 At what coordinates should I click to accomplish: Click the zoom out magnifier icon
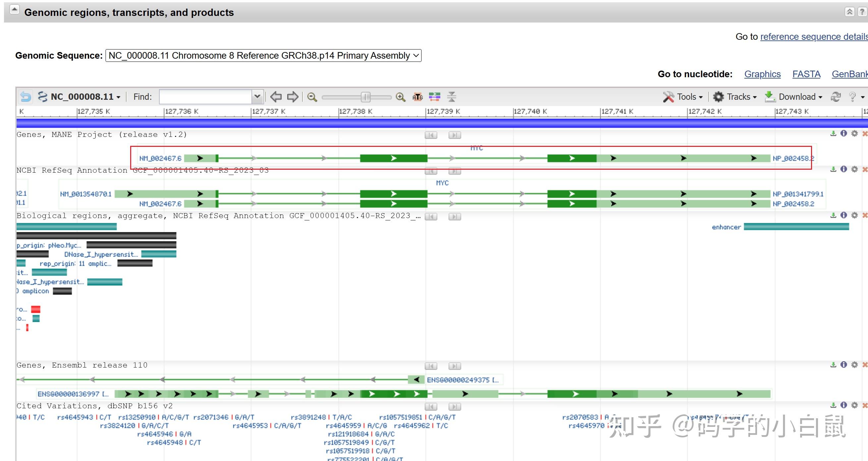[312, 97]
